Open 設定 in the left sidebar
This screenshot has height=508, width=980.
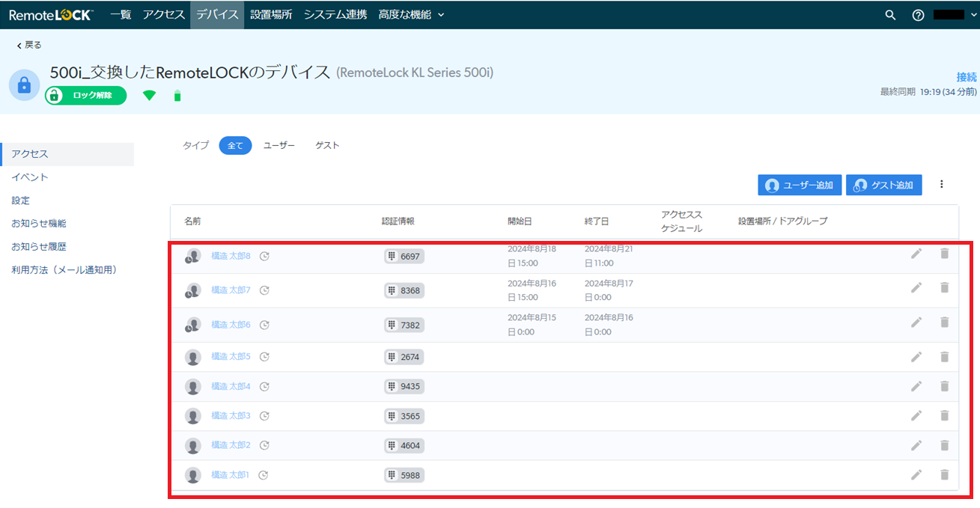21,201
